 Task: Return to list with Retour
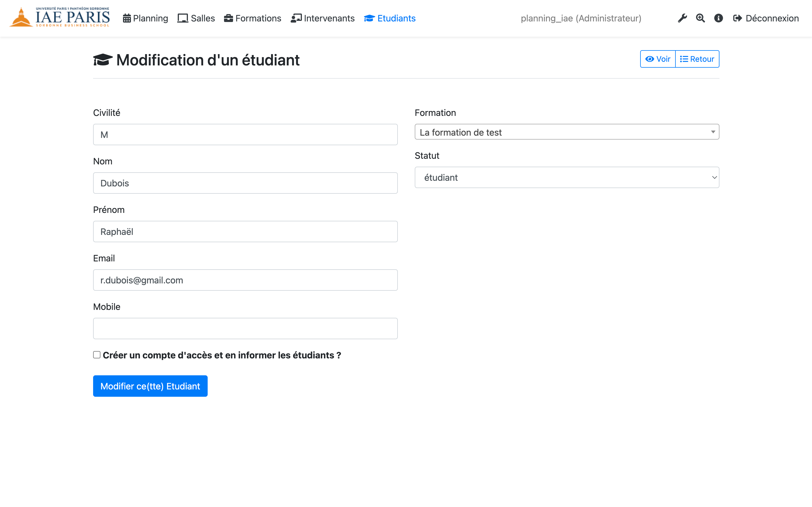coord(697,59)
